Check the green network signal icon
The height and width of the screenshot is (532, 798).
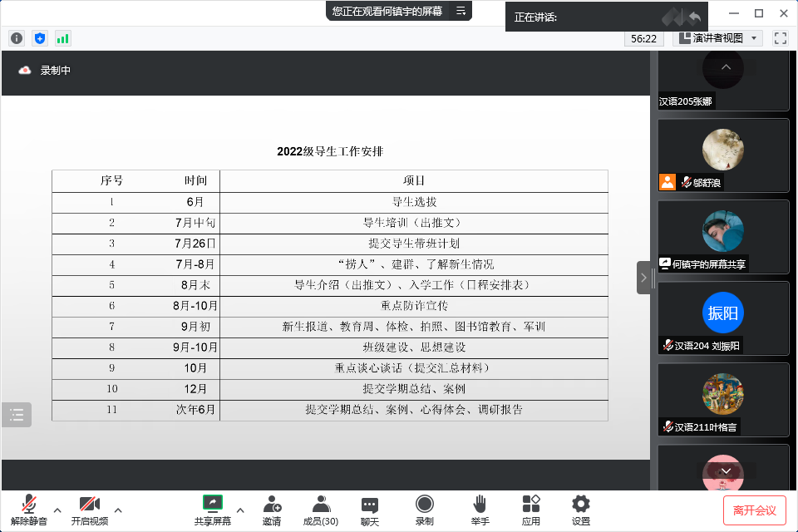(63, 38)
